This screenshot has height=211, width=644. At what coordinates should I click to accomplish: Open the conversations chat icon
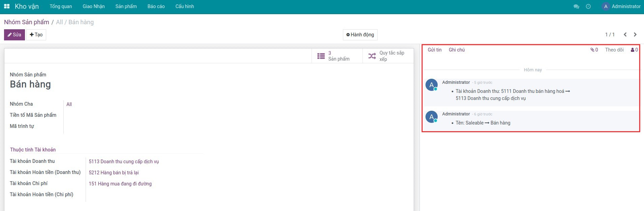click(x=576, y=6)
